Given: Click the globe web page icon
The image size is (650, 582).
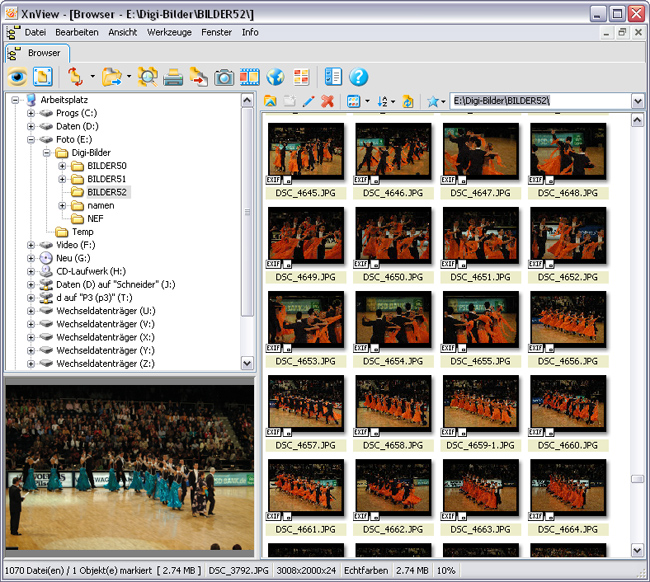Looking at the screenshot, I should click(276, 77).
